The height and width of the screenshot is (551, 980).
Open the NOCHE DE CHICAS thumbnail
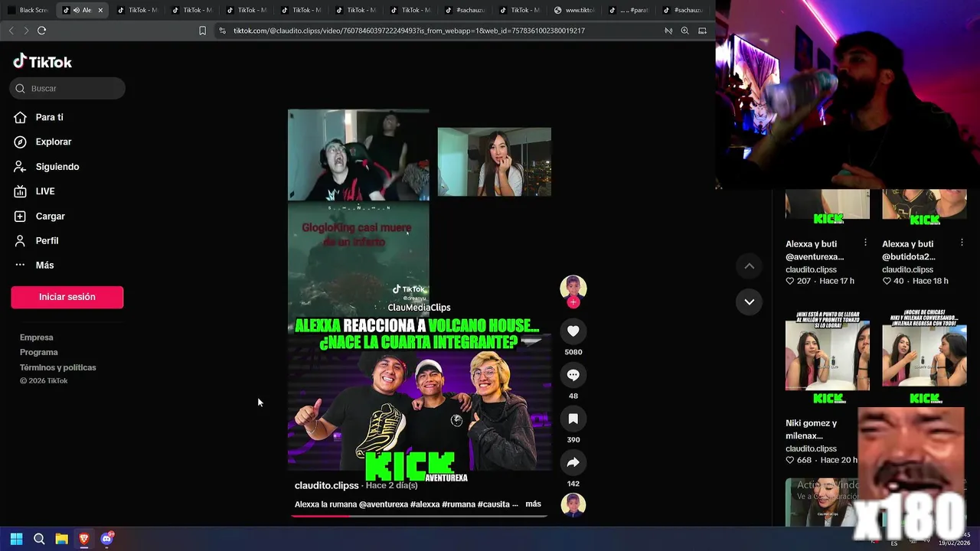[924, 357]
